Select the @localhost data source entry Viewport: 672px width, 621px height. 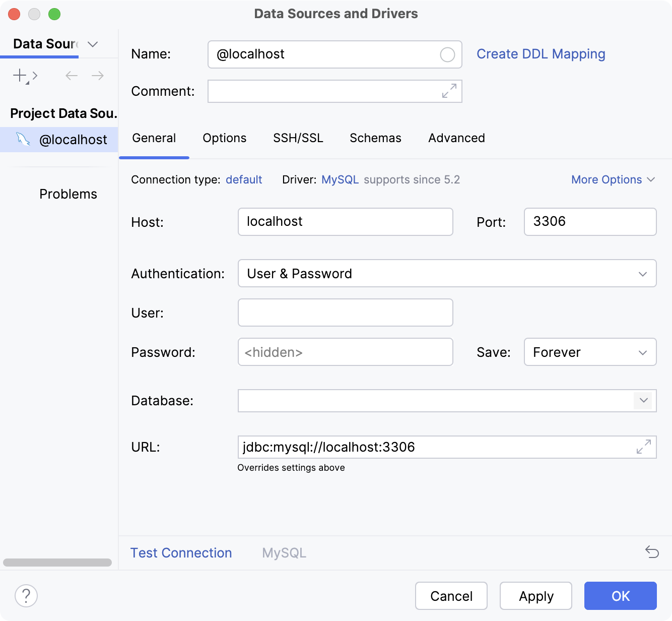pos(74,140)
